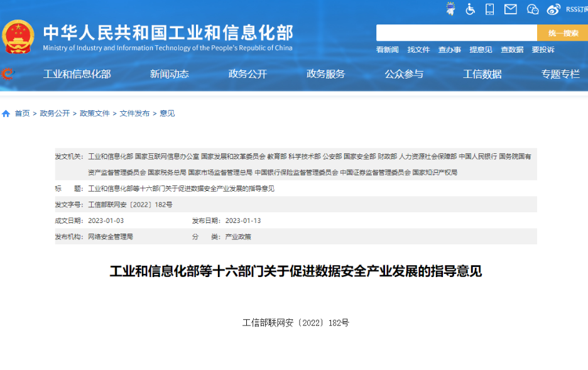Viewport: 588px width, 370px height.
Task: Go to the 公众参与 section
Action: pyautogui.click(x=404, y=74)
